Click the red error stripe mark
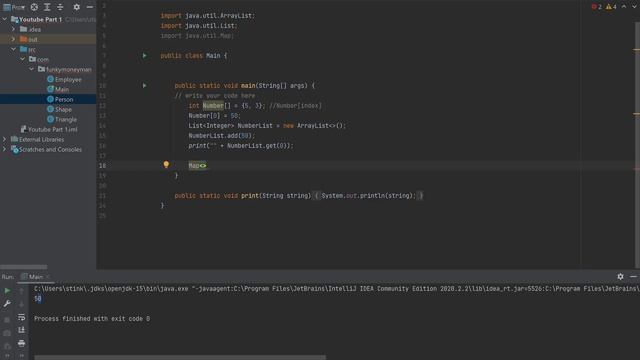Image resolution: width=640 pixels, height=360 pixels. (x=637, y=169)
